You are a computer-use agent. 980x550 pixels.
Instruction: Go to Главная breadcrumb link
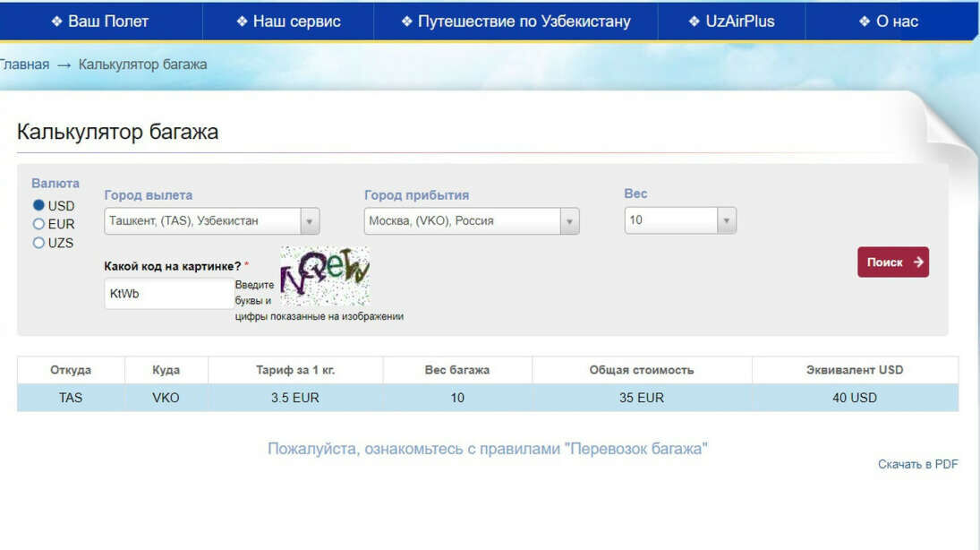point(23,64)
